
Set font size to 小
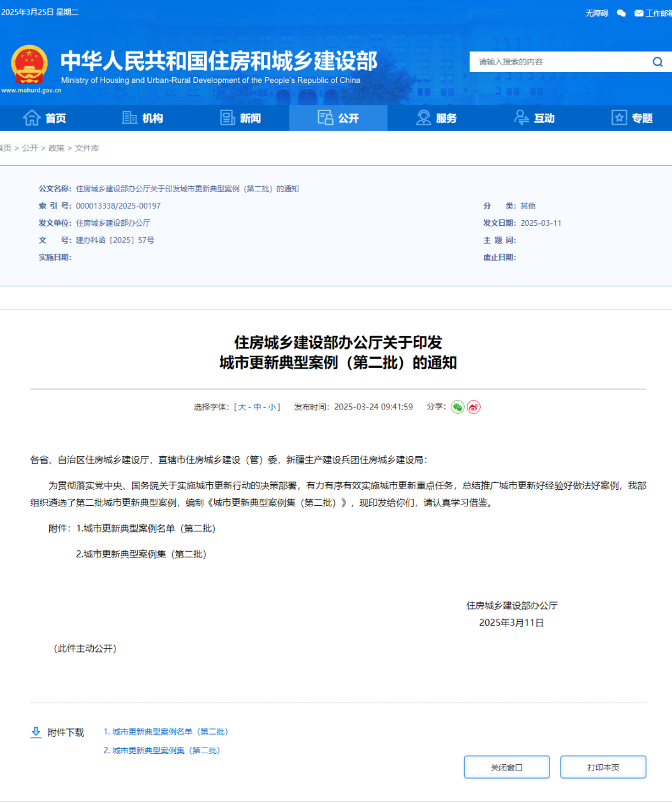[x=272, y=407]
